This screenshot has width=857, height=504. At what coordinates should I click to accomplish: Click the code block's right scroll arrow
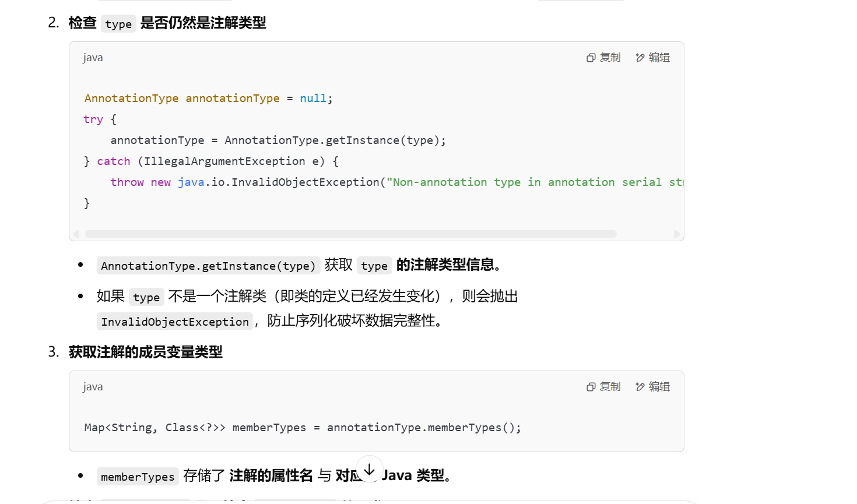pos(677,234)
